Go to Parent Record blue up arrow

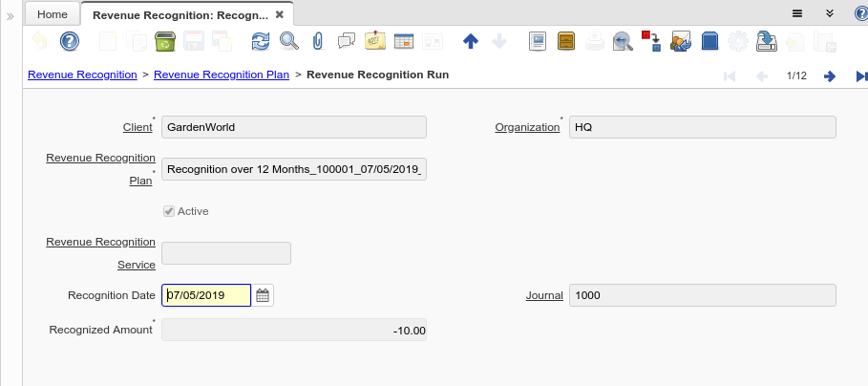point(470,41)
